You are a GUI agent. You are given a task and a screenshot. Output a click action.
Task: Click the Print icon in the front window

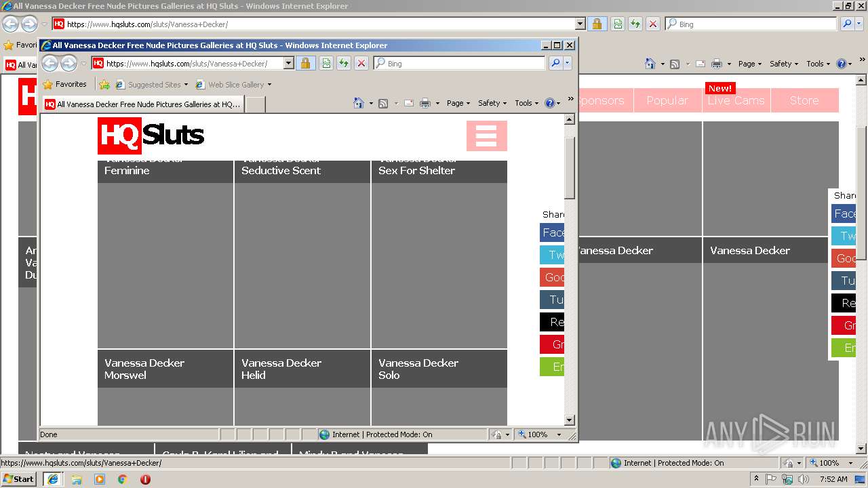425,103
